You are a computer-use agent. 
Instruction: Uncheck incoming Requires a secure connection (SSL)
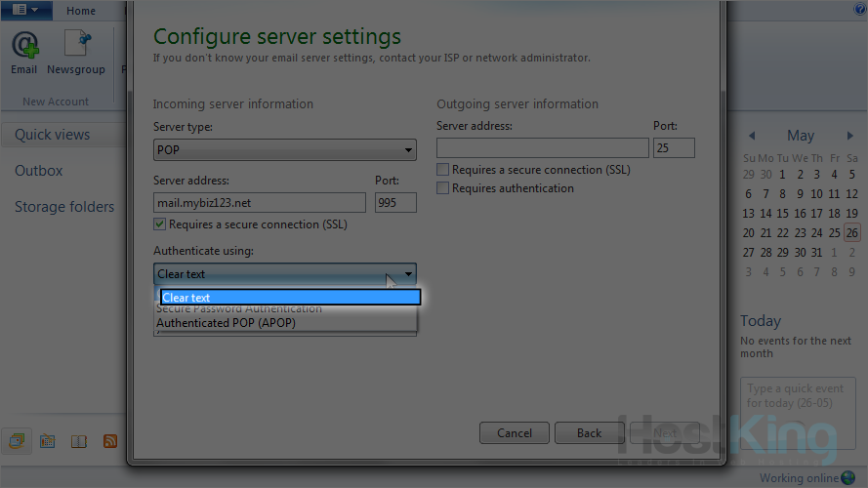161,224
